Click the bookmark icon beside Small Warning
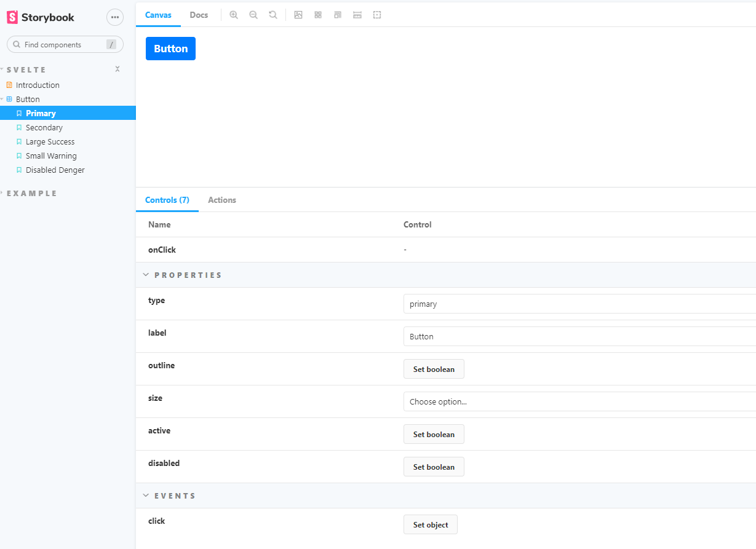The height and width of the screenshot is (549, 756). (x=19, y=156)
